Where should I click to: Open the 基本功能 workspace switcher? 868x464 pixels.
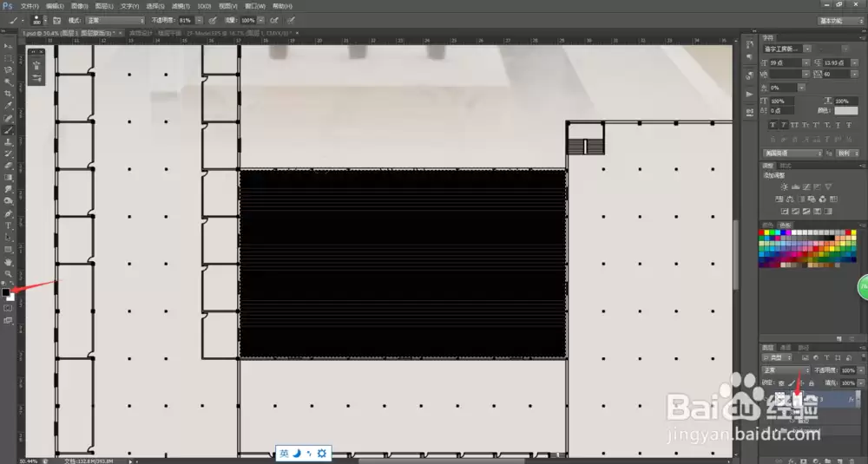click(840, 21)
